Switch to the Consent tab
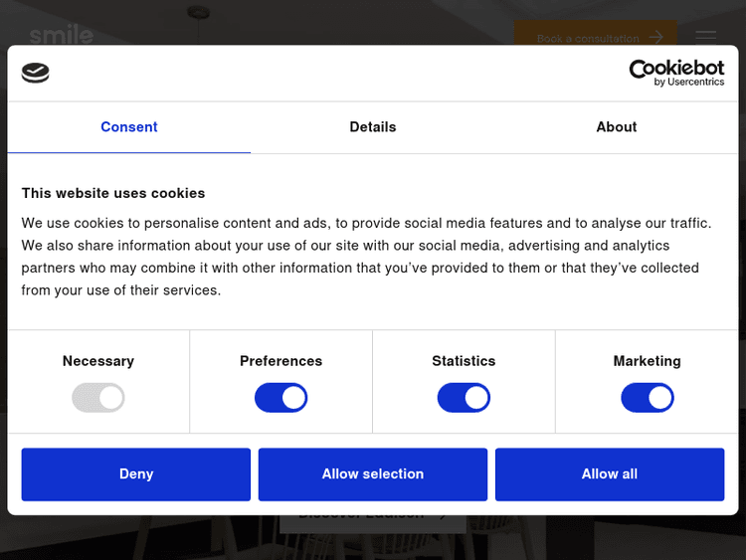Screen dimensions: 746x560 (129, 127)
